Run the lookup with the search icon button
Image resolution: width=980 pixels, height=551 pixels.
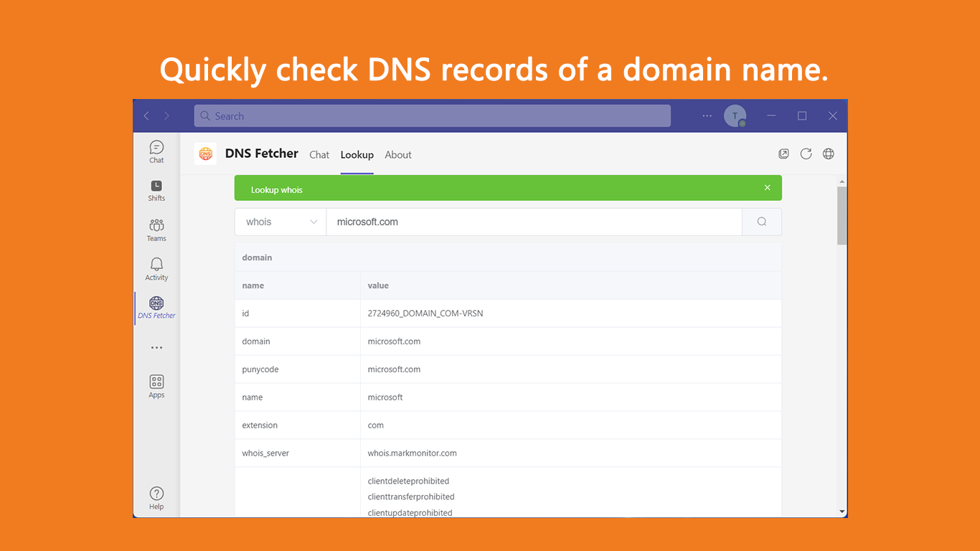tap(762, 222)
